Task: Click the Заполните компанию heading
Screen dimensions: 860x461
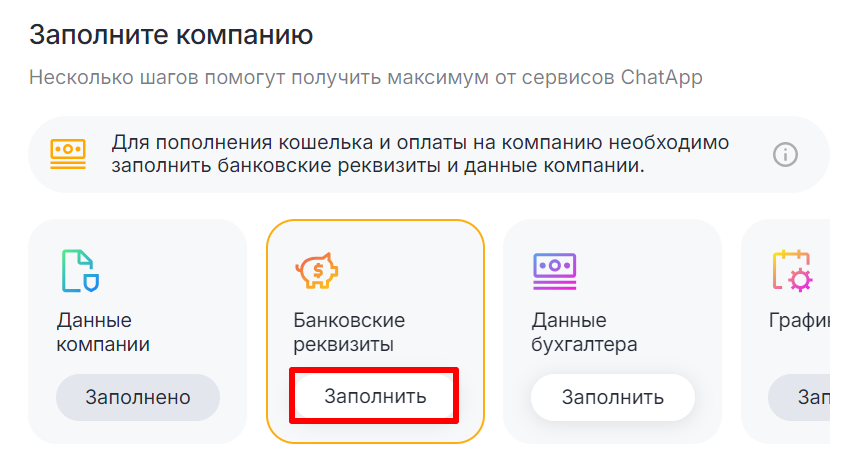Action: (171, 35)
